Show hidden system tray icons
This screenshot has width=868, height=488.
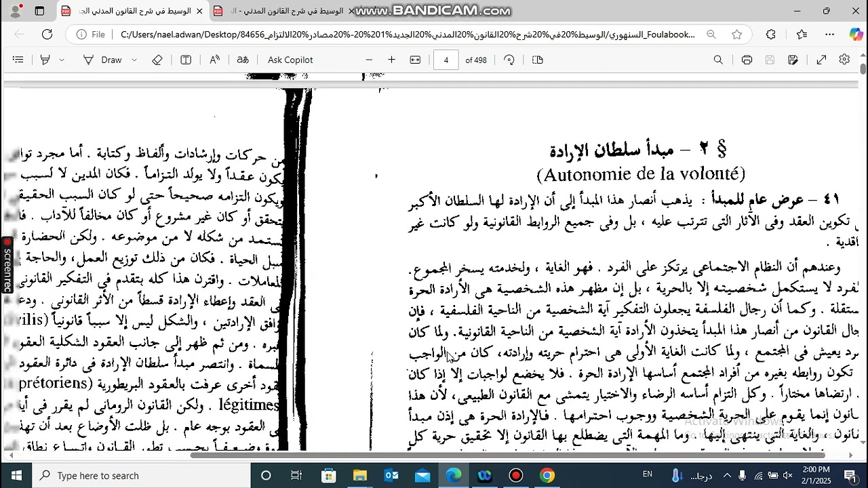[727, 475]
